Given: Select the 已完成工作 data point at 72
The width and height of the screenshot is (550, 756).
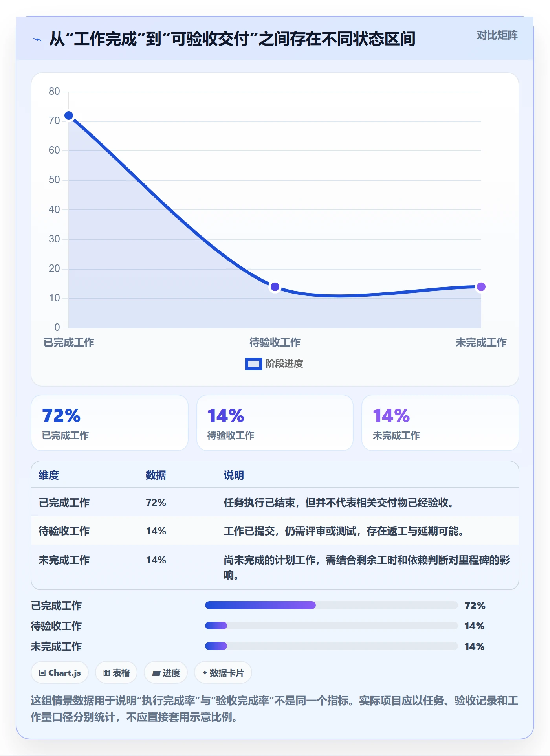Looking at the screenshot, I should tap(69, 116).
